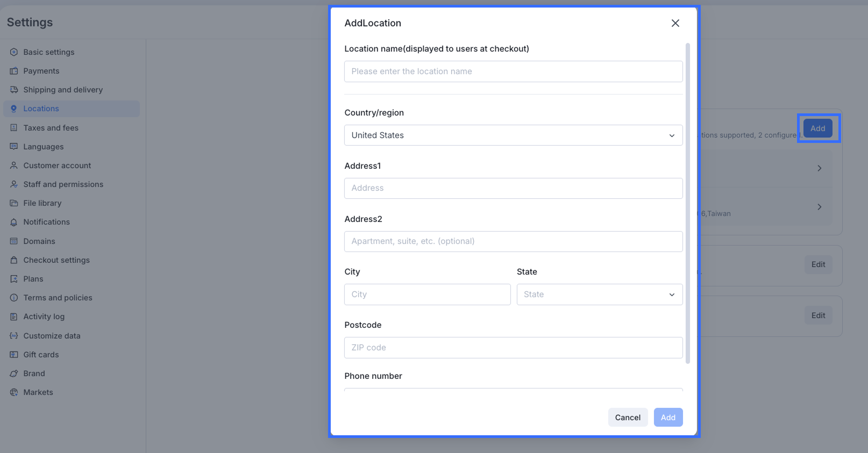Select Languages in the settings sidebar
The width and height of the screenshot is (868, 453).
click(43, 147)
